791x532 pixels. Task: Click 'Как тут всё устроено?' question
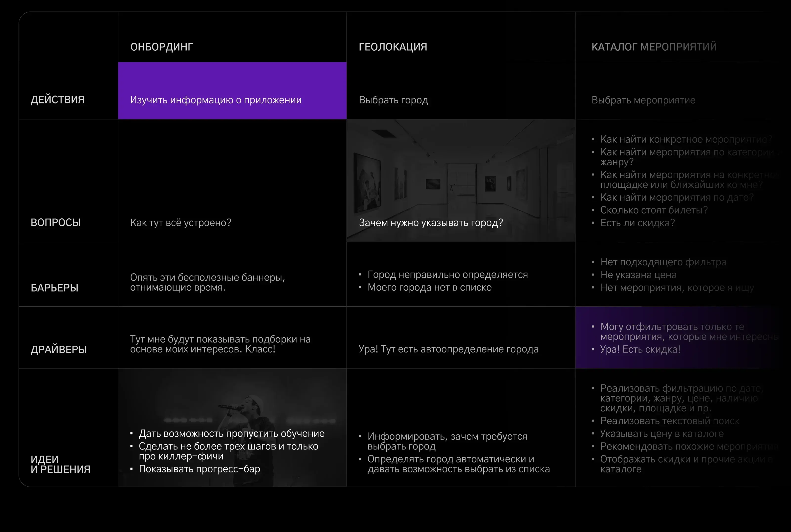tap(180, 223)
